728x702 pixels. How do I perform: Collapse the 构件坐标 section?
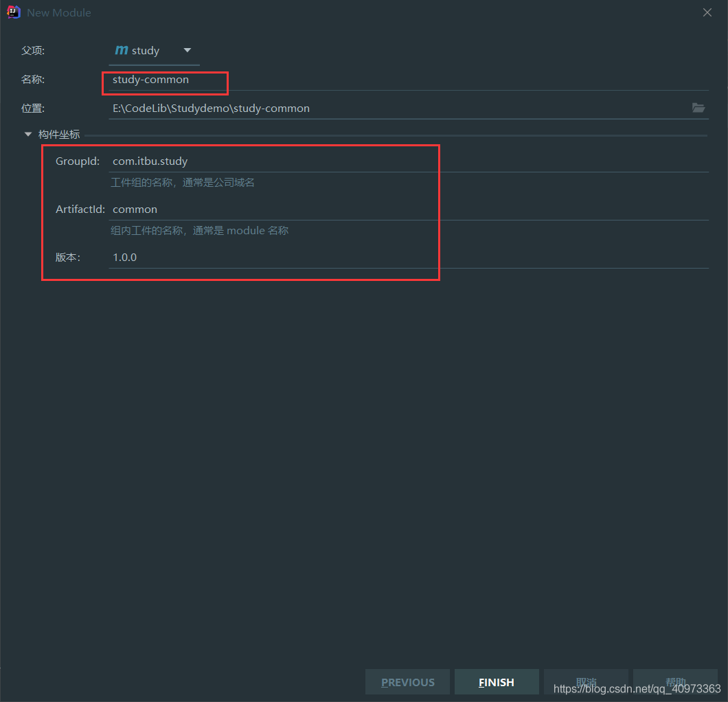click(27, 134)
